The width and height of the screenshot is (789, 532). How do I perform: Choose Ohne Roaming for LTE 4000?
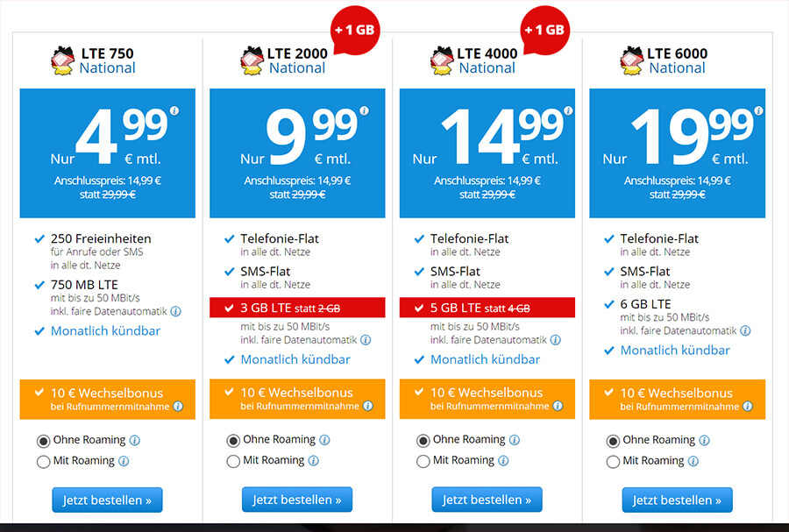(423, 440)
